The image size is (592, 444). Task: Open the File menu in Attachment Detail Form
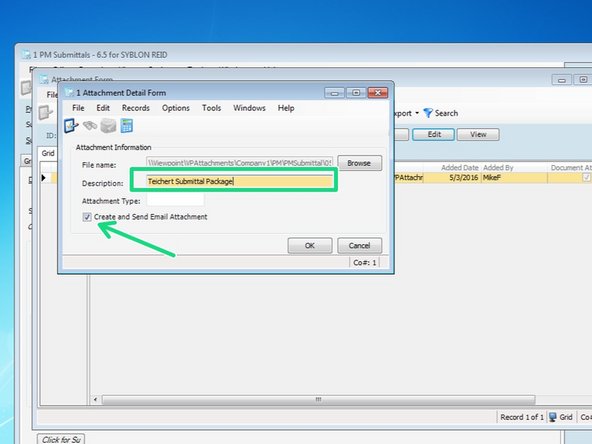coord(78,108)
